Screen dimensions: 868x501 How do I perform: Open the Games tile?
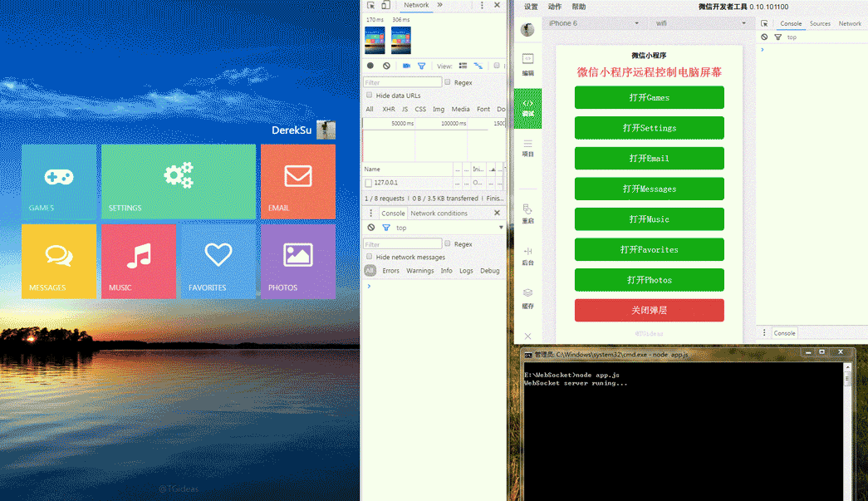point(58,181)
